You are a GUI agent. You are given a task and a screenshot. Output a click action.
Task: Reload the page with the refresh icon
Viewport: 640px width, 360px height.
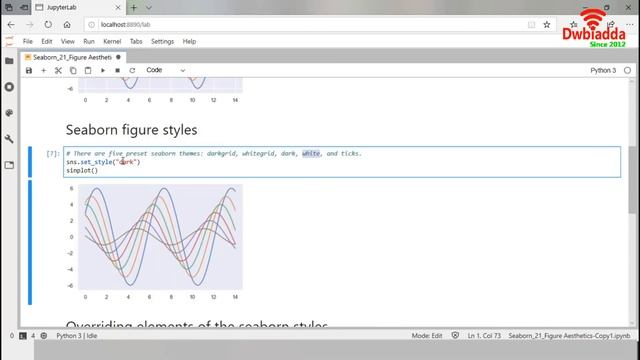coord(48,24)
